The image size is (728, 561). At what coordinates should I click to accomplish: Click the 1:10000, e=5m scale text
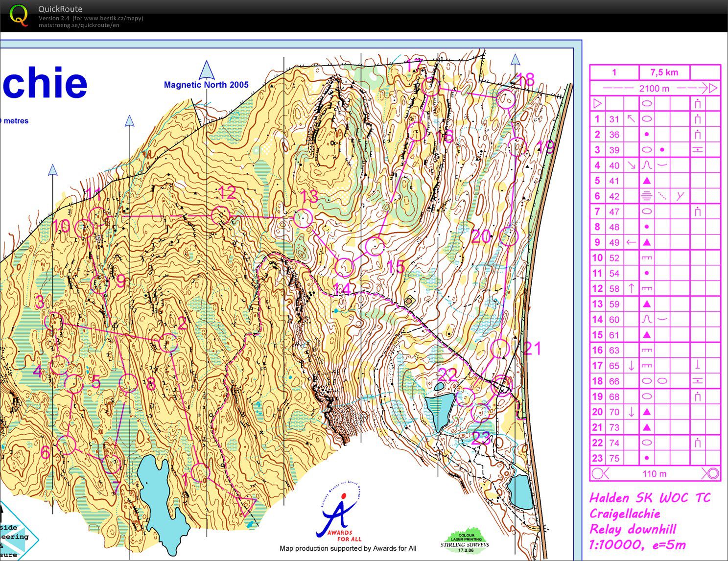[637, 545]
